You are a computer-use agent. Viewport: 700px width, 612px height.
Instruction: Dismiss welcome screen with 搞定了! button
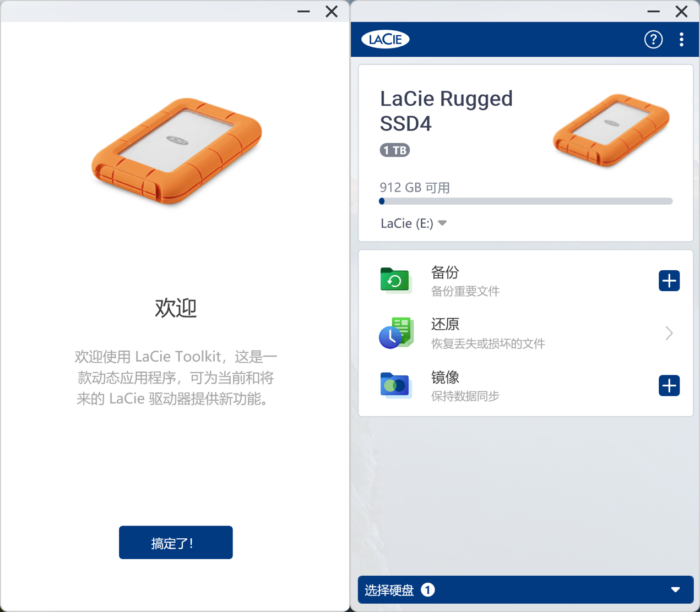[176, 542]
